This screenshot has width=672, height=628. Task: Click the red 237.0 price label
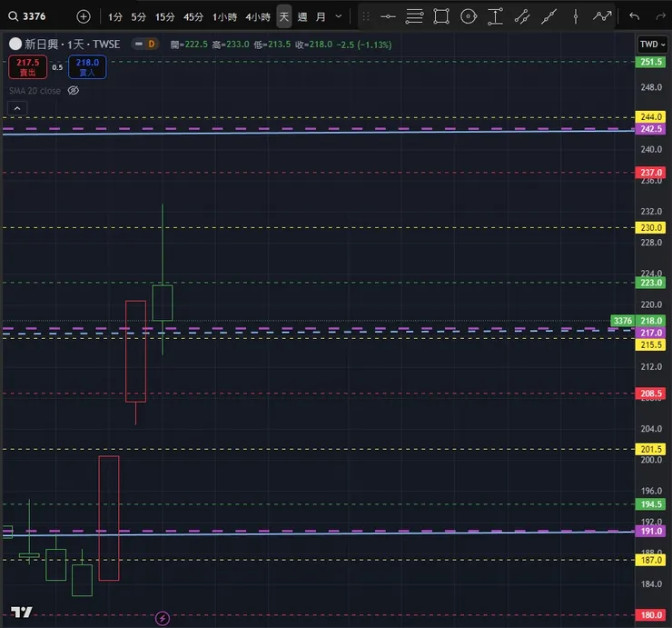650,173
